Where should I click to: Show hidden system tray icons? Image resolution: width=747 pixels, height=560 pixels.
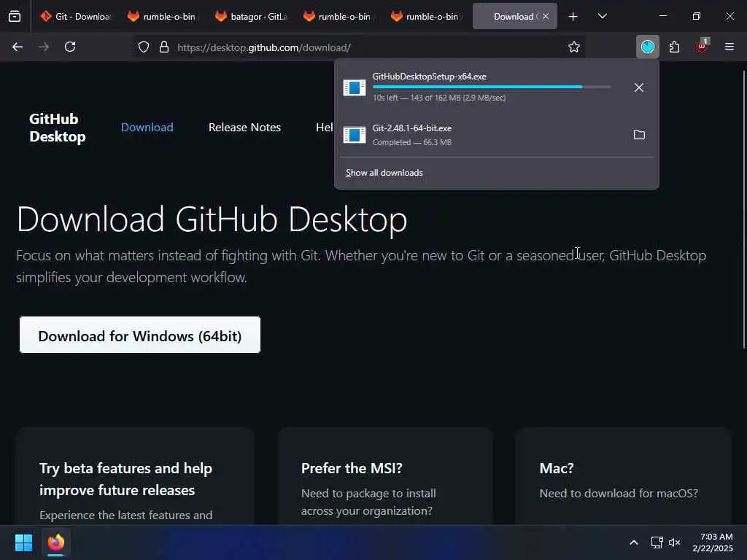[x=634, y=542]
